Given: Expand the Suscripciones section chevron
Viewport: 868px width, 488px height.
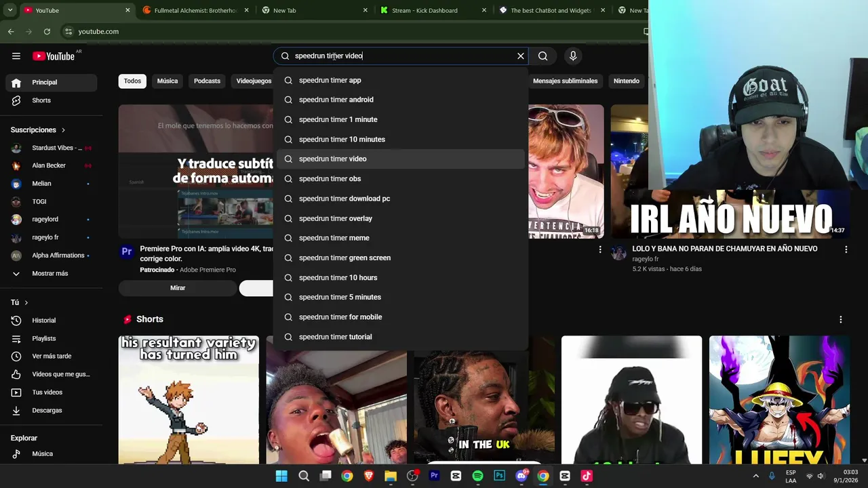Looking at the screenshot, I should (x=63, y=130).
